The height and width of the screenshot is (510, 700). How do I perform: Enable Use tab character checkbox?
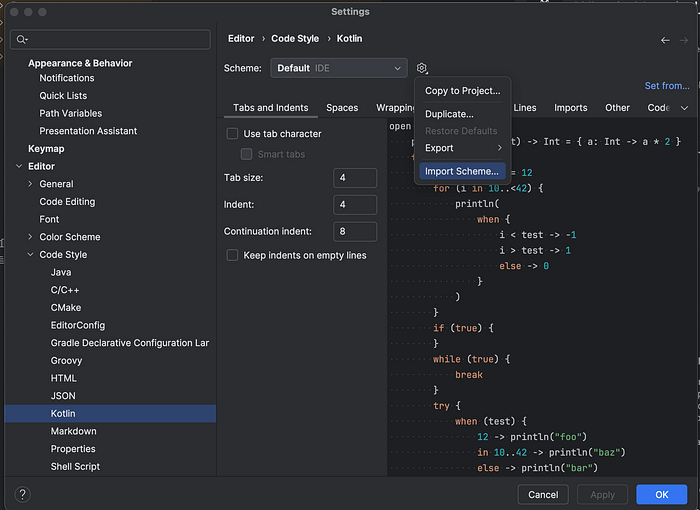point(232,134)
